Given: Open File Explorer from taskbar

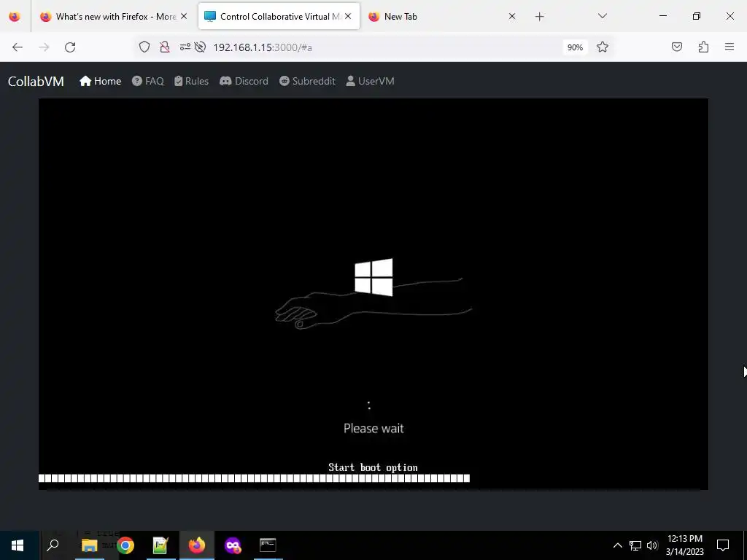Looking at the screenshot, I should tap(90, 545).
